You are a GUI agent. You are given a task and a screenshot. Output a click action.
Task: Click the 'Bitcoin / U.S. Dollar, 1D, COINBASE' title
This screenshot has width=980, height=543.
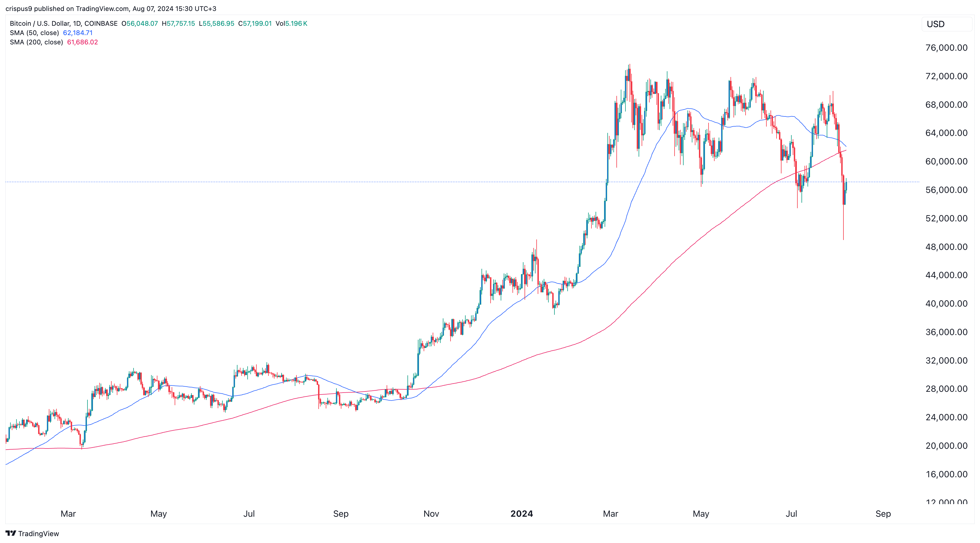(x=64, y=24)
